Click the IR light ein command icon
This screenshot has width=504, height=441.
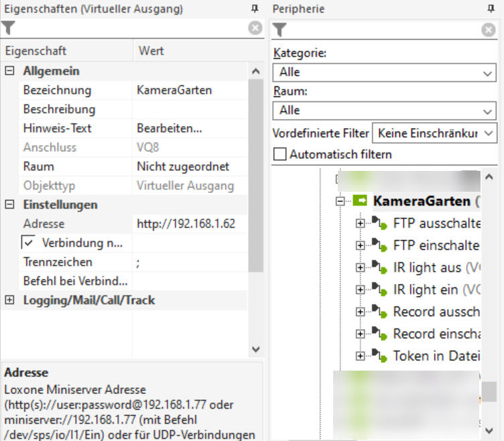coord(379,290)
